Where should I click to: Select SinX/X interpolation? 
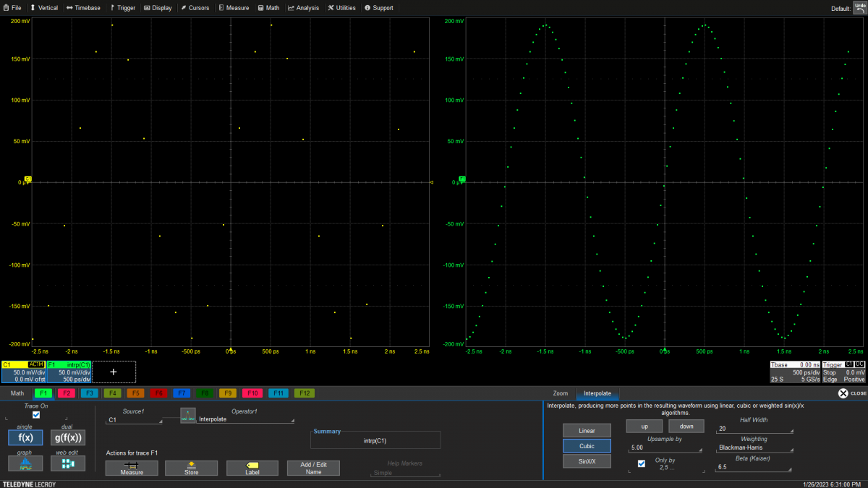(587, 461)
